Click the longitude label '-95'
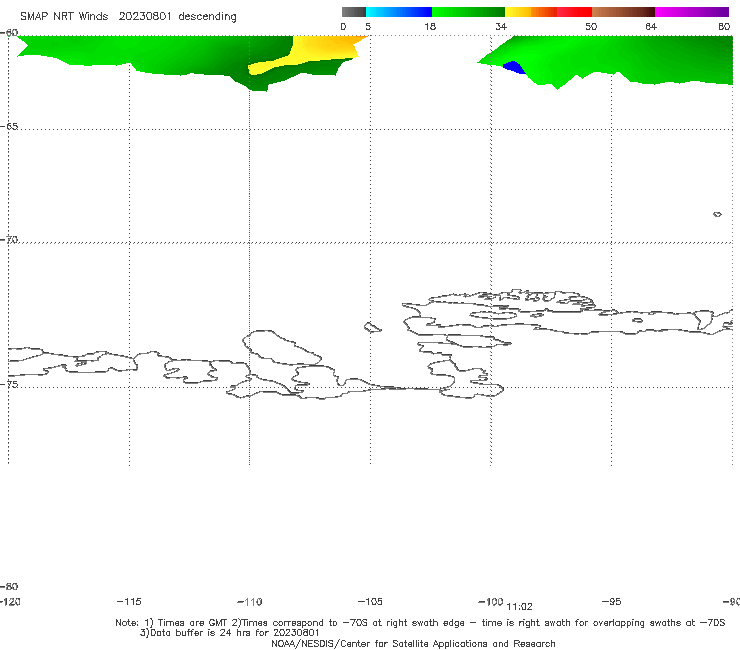Viewport: 740px width, 650px height. point(612,602)
